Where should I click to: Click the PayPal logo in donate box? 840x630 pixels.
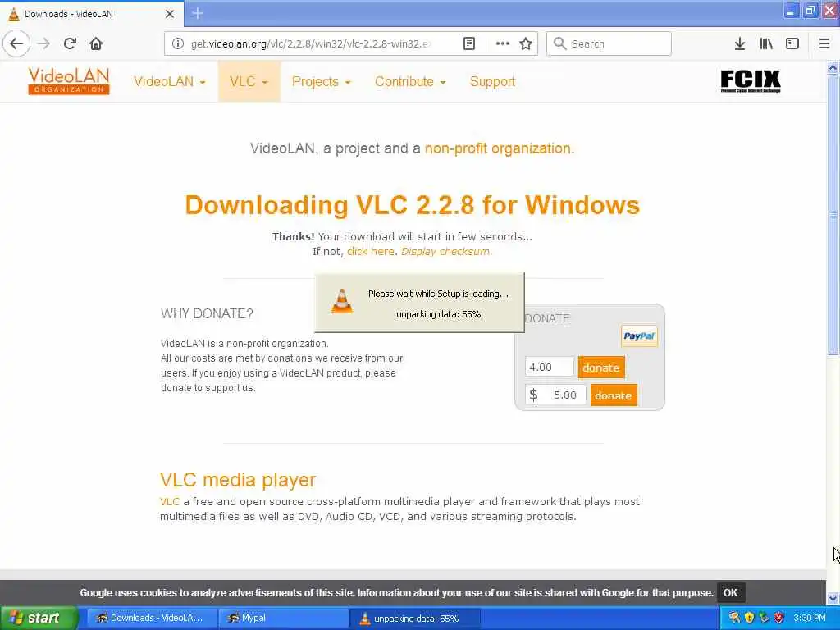point(639,336)
